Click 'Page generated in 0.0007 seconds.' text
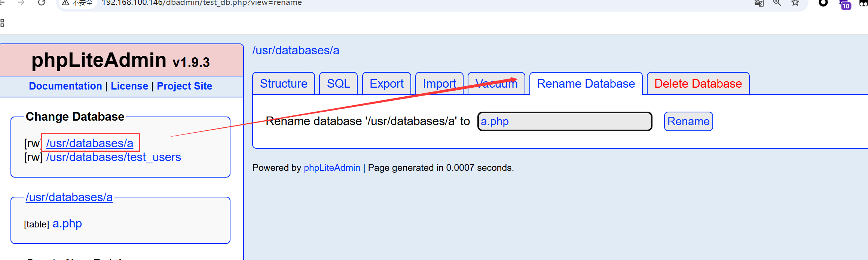 coord(441,168)
